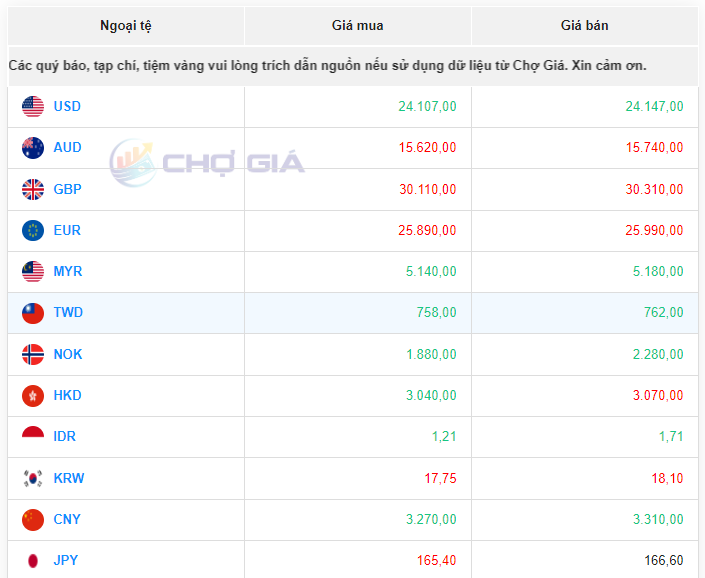Click the United States flag icon
Image resolution: width=705 pixels, height=578 pixels.
(33, 106)
